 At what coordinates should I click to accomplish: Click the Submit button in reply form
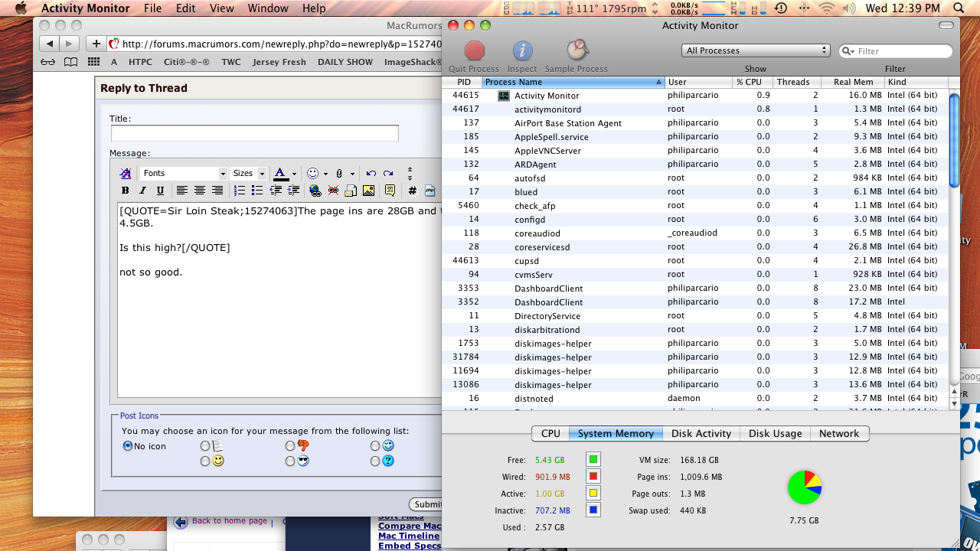tap(426, 504)
